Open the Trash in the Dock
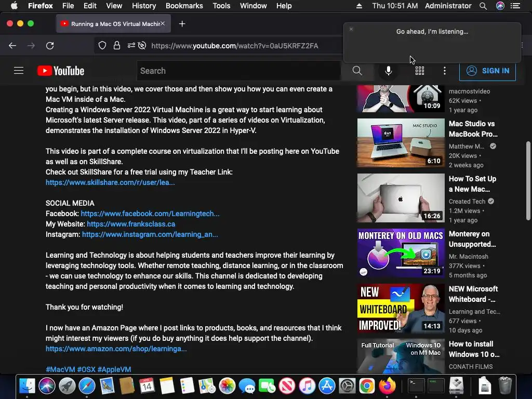This screenshot has height=399, width=532. pos(505,386)
